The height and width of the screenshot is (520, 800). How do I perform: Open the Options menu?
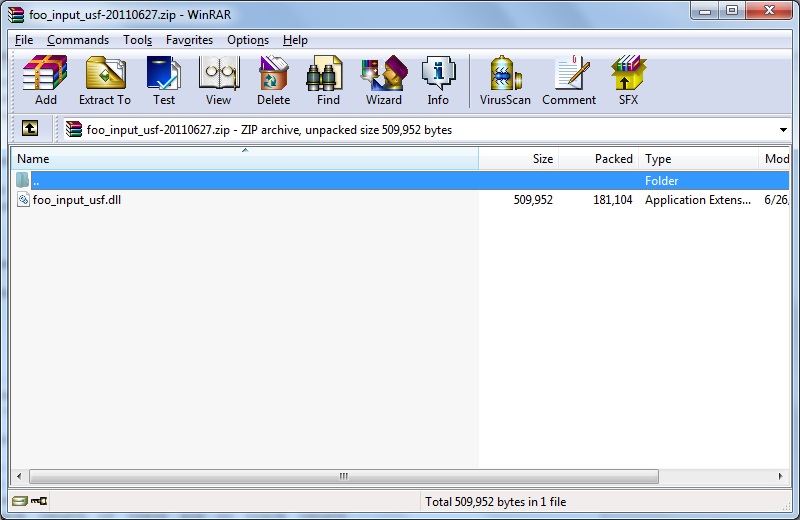click(248, 40)
